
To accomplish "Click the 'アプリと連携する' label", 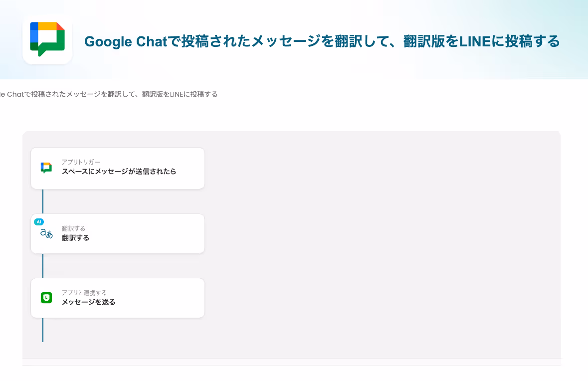I will point(84,293).
